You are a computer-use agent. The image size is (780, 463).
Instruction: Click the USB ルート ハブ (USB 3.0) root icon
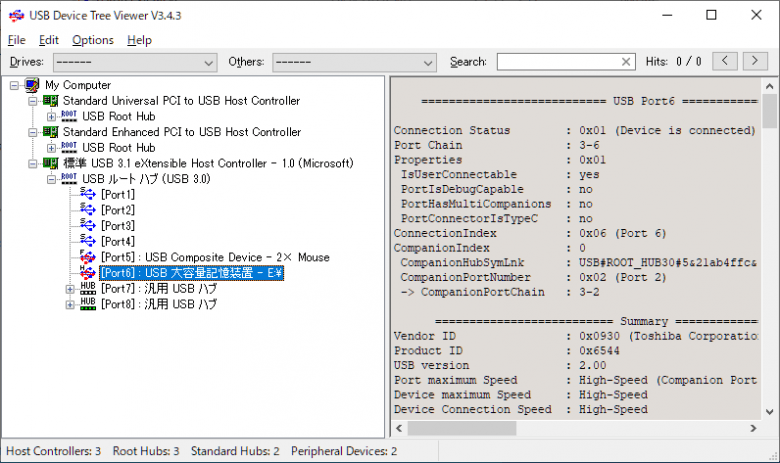click(69, 179)
